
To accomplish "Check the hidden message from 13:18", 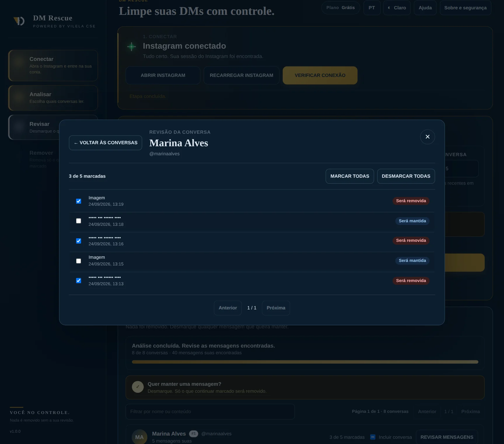I will (78, 221).
